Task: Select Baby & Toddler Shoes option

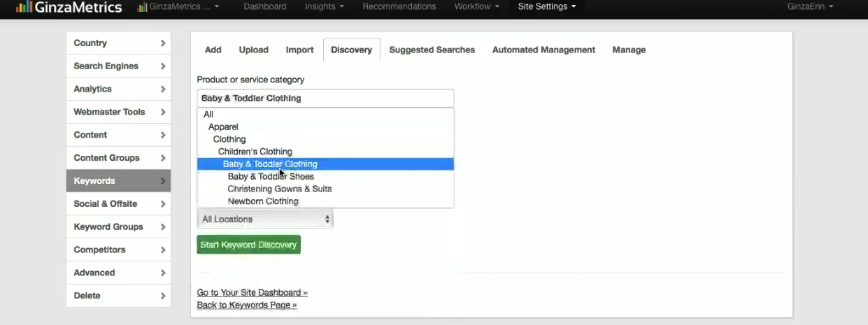Action: pyautogui.click(x=325, y=177)
